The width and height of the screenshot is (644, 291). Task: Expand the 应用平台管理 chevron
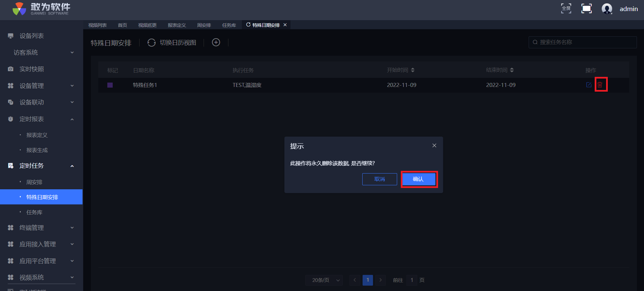[x=72, y=261]
